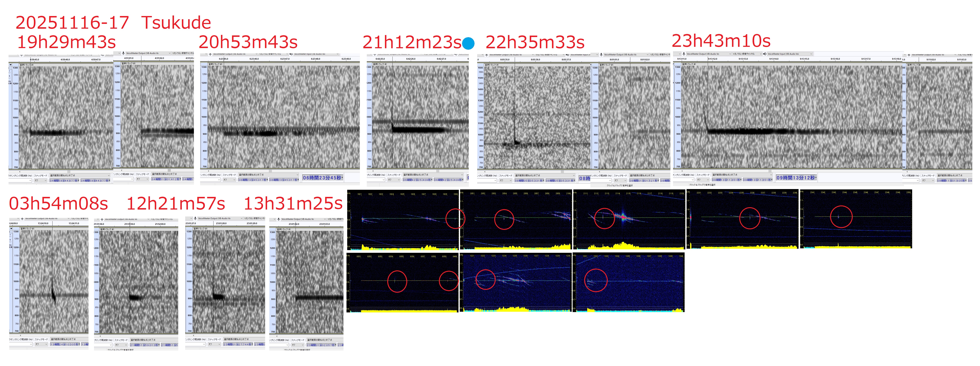The image size is (980, 366).
Task: Click speaker icon left of VoiceMeeter Input in 9:13 panel
Action: tap(764, 54)
